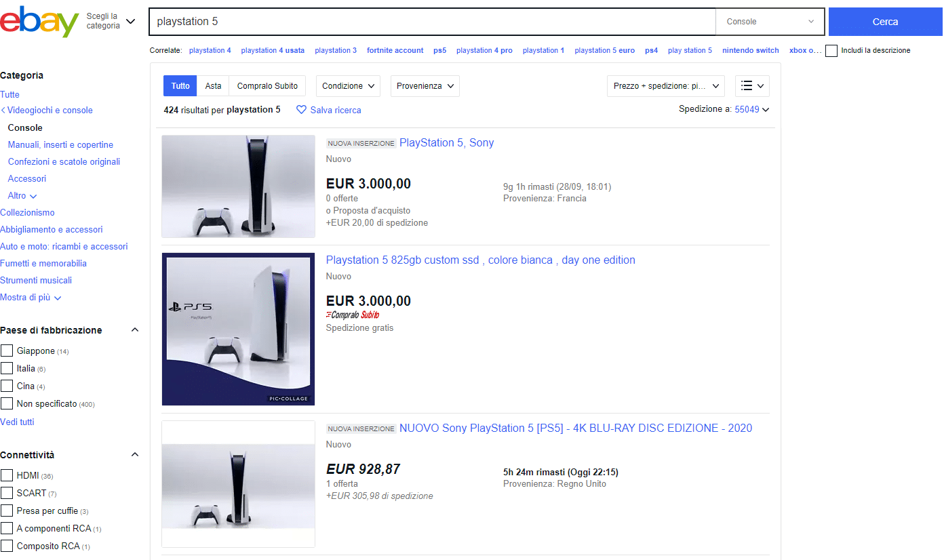The height and width of the screenshot is (560, 944).
Task: Expand the Altro subcategory list
Action: (x=22, y=196)
